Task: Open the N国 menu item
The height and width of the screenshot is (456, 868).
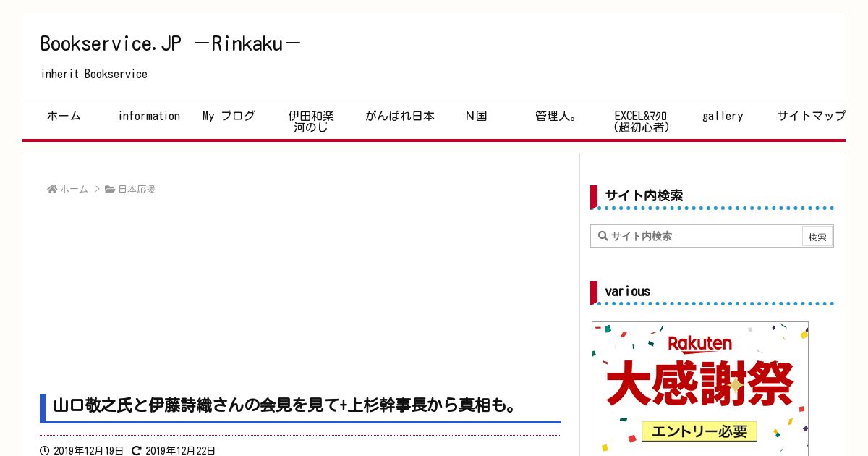Action: 475,116
